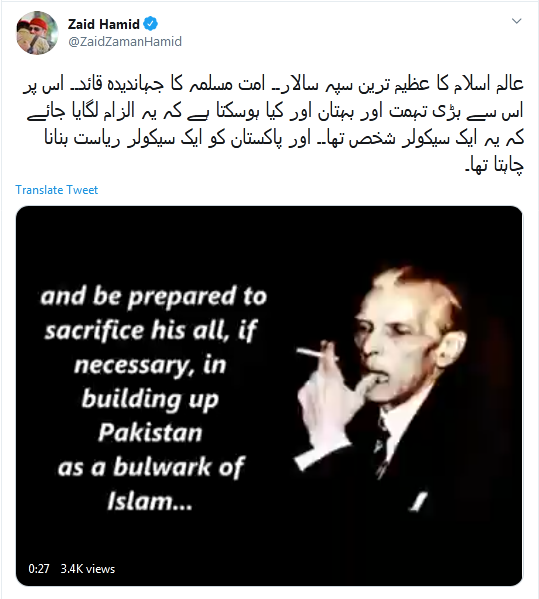
Task: Click the cigarette in the video frame
Action: coord(317,353)
